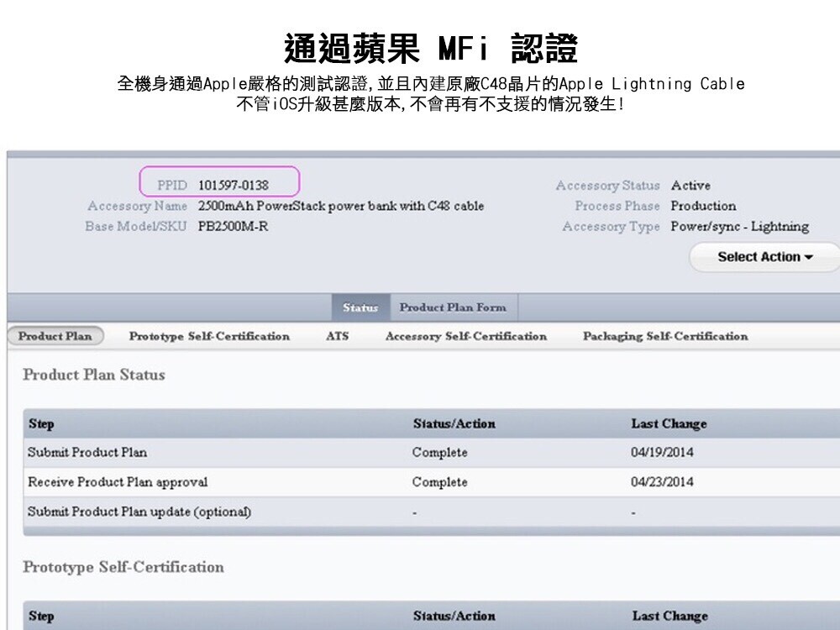The width and height of the screenshot is (840, 630).
Task: Click the Submit Product Plan row label
Action: pyautogui.click(x=87, y=452)
